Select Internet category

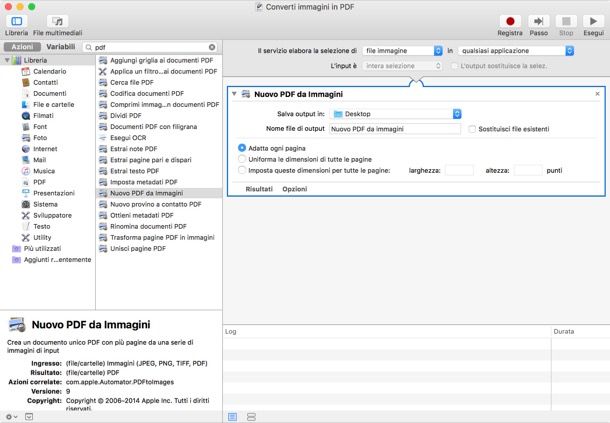(x=45, y=149)
